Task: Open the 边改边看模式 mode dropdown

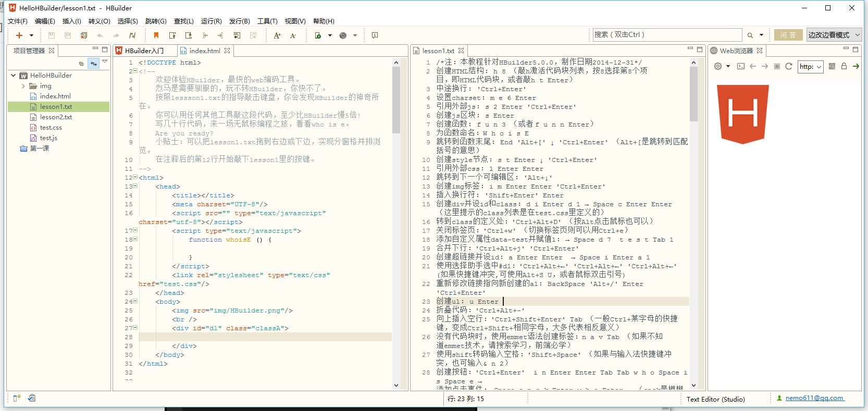Action: tap(834, 35)
